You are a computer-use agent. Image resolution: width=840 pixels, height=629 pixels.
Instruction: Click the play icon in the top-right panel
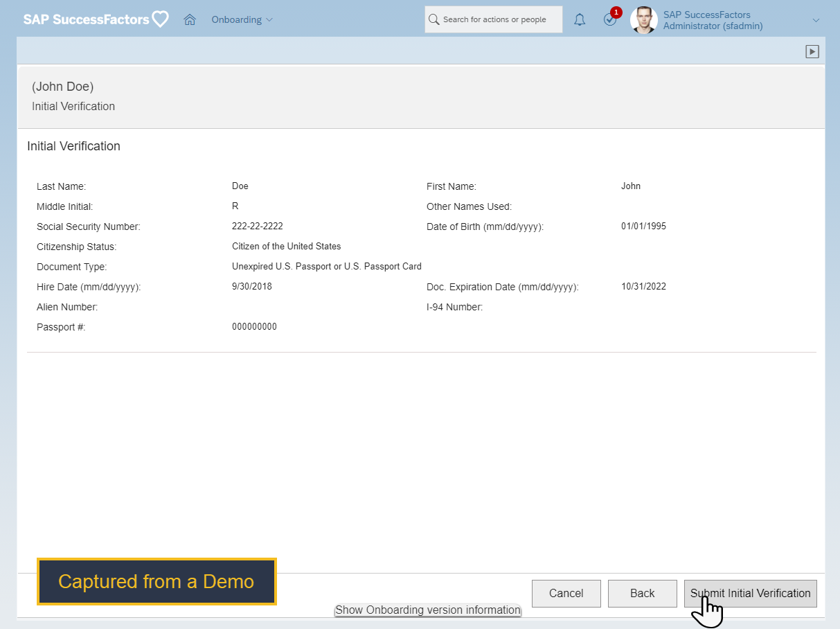(812, 51)
